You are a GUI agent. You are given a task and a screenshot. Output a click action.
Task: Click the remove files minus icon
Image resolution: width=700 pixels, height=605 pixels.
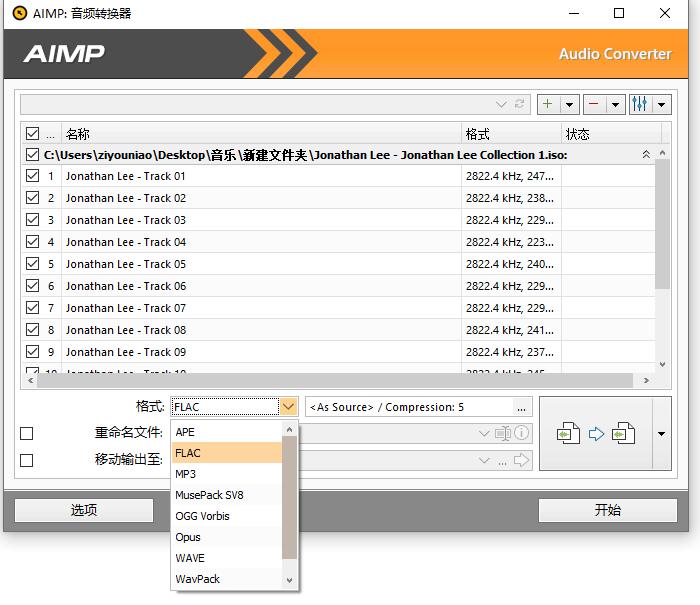[594, 104]
